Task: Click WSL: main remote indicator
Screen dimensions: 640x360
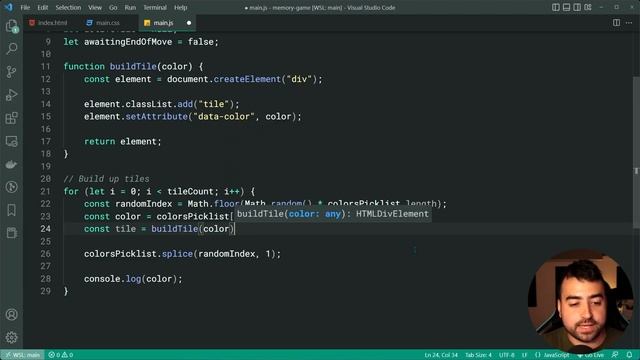Action: tap(22, 355)
